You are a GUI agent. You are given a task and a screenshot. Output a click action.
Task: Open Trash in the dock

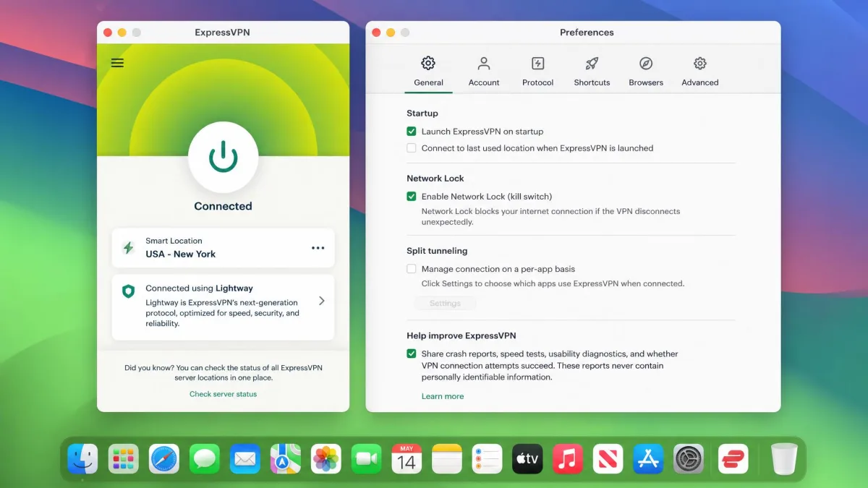click(x=784, y=458)
